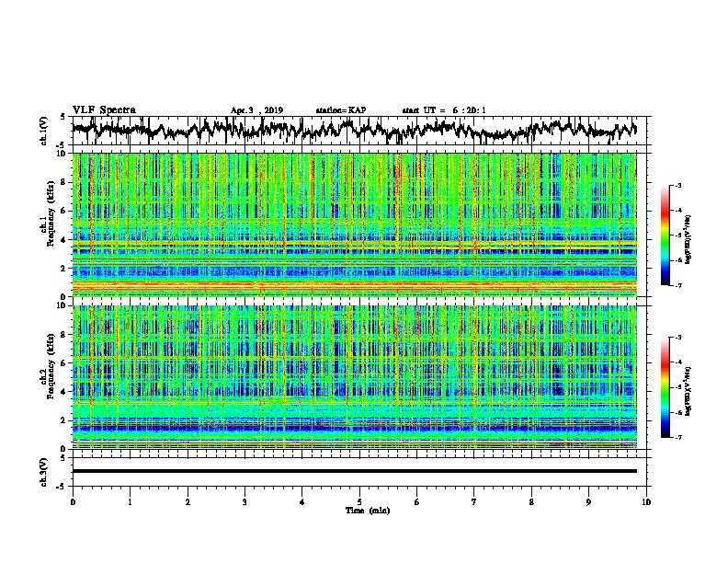Click the "ch.1 Frequency (kHz)" axis label
The width and height of the screenshot is (728, 563).
click(48, 214)
